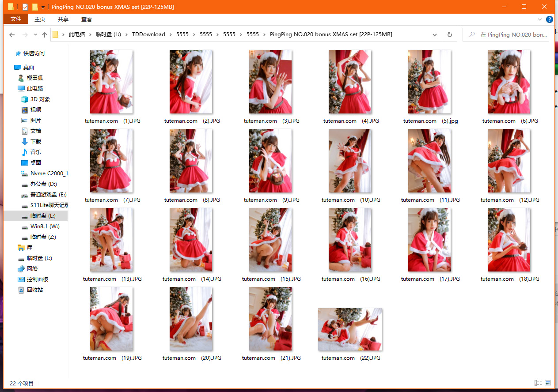This screenshot has height=392, width=558.
Task: Switch to large thumbnails view icon
Action: [548, 383]
